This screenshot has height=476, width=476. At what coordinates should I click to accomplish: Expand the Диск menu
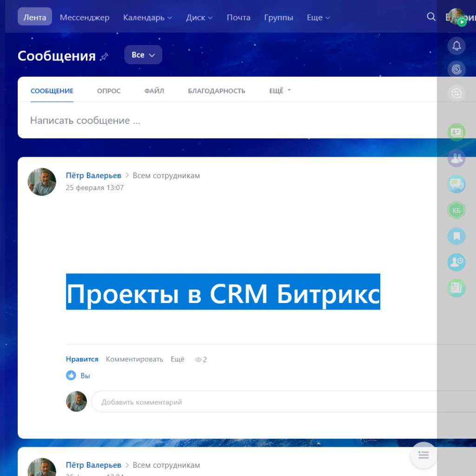(x=199, y=18)
